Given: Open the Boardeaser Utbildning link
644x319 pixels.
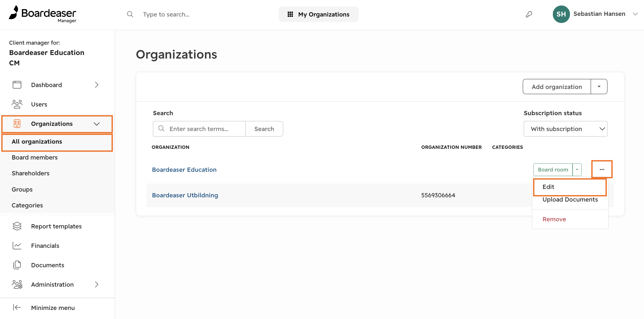Looking at the screenshot, I should tap(185, 195).
